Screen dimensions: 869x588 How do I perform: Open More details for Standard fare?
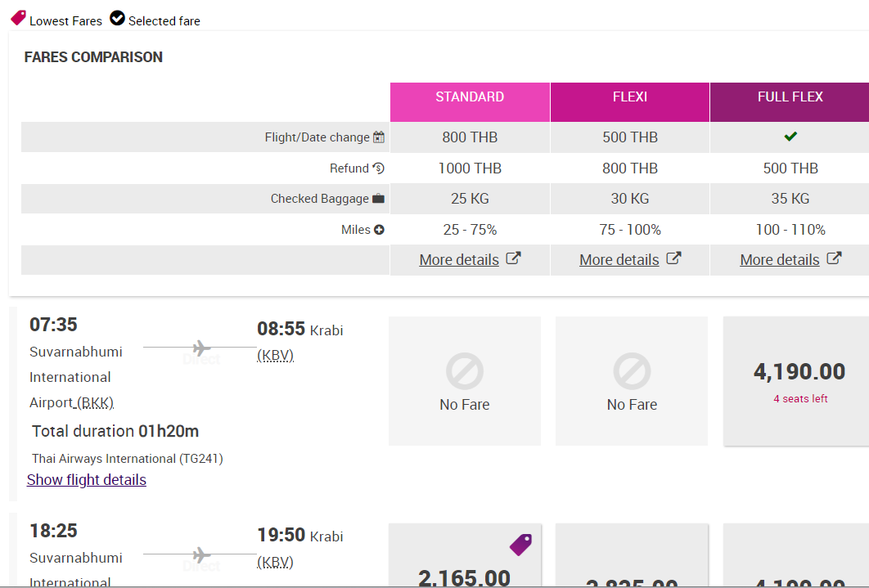click(x=459, y=260)
